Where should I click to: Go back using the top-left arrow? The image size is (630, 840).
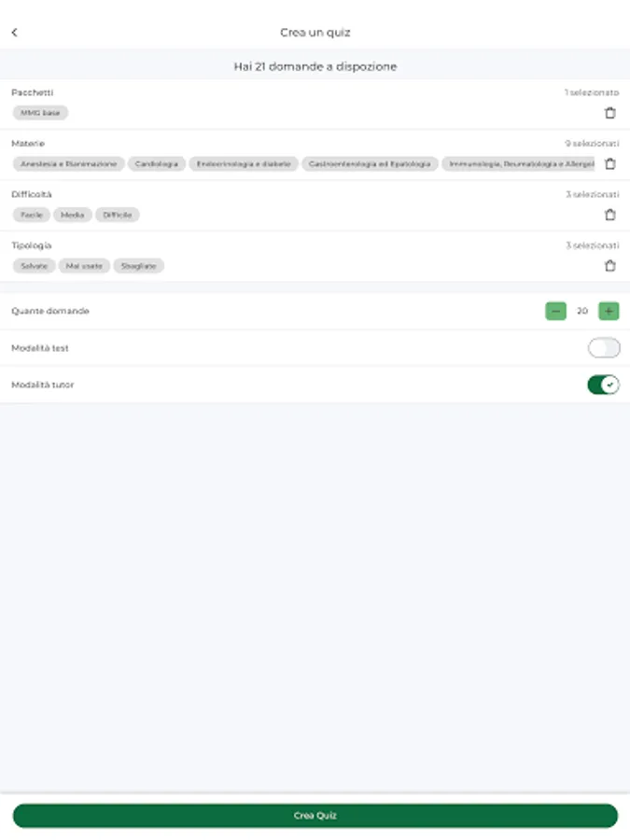pos(14,33)
